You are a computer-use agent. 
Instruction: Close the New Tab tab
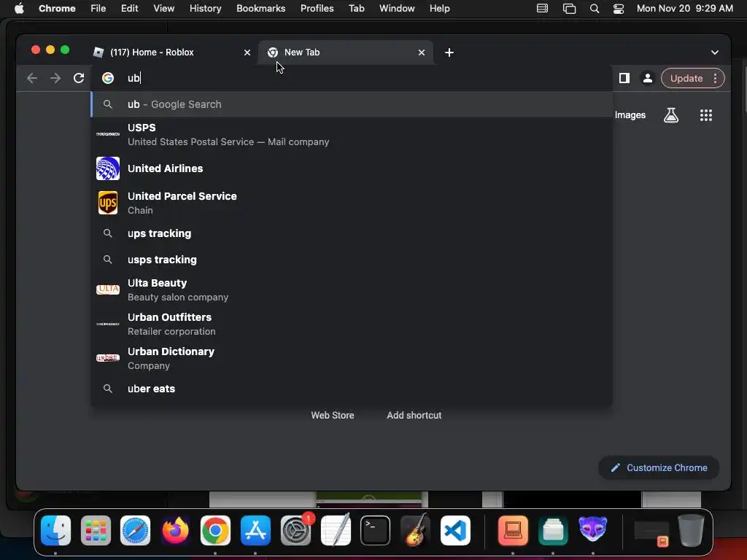422,52
